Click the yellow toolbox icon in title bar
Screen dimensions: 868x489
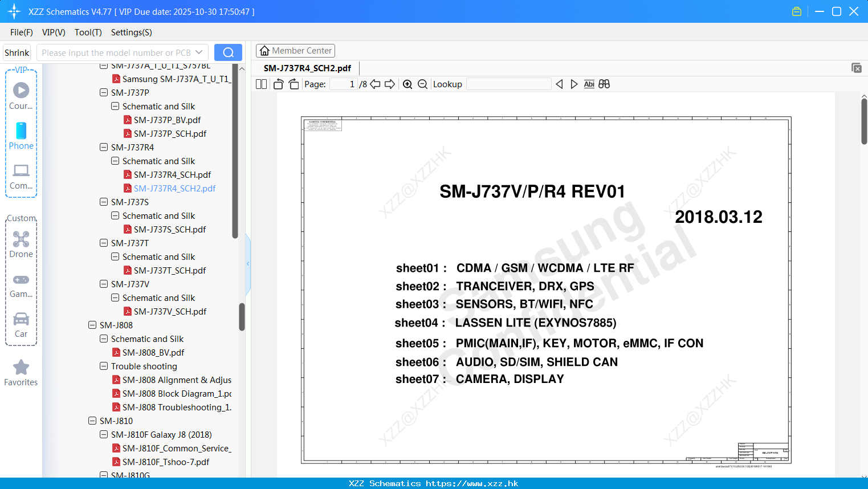point(797,11)
